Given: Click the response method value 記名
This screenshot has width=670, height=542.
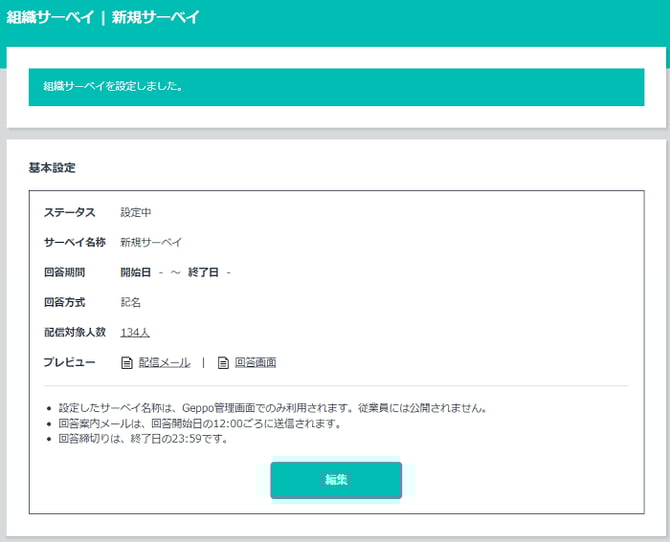Looking at the screenshot, I should [130, 302].
